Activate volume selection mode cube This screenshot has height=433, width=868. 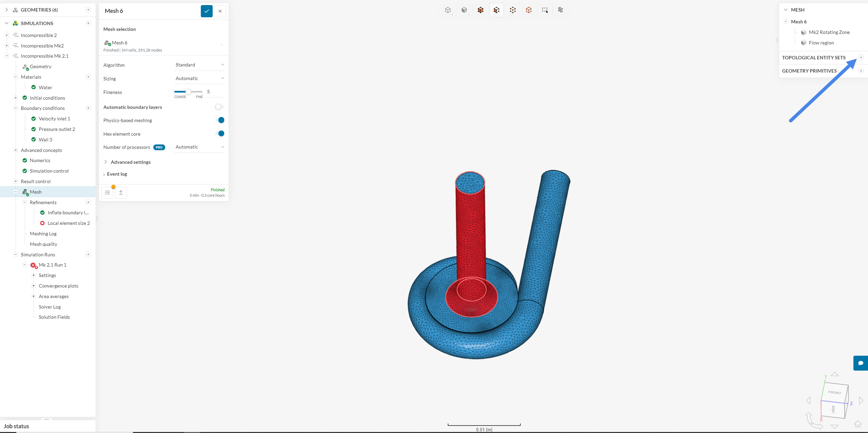point(480,10)
